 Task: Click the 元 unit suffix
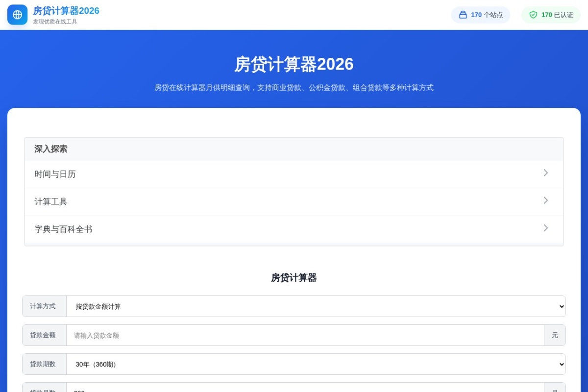pos(555,335)
